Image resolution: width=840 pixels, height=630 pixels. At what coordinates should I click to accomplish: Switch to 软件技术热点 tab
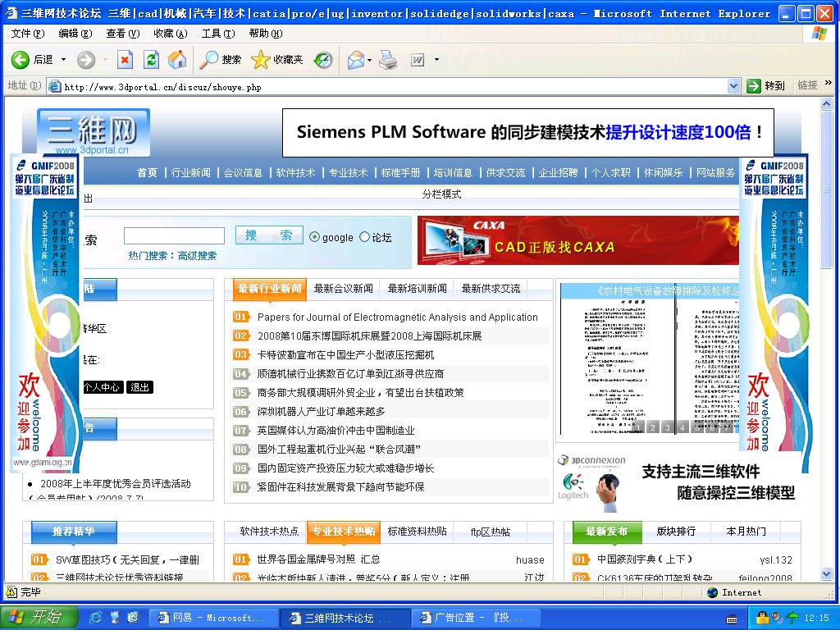point(269,531)
